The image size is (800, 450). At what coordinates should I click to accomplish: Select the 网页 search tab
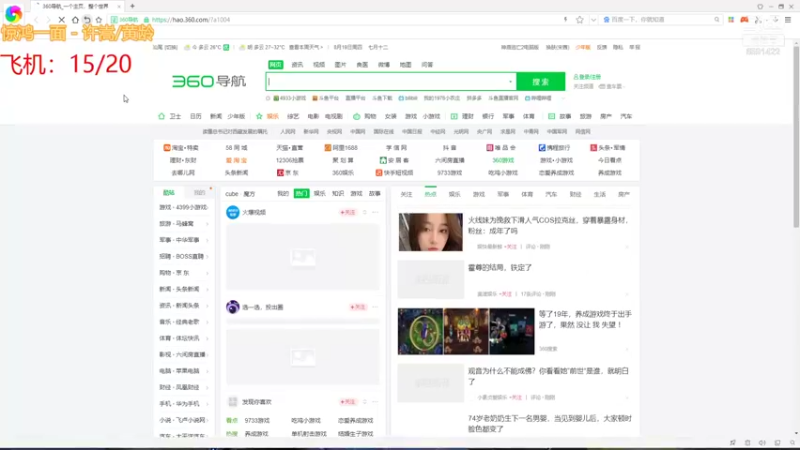click(276, 65)
